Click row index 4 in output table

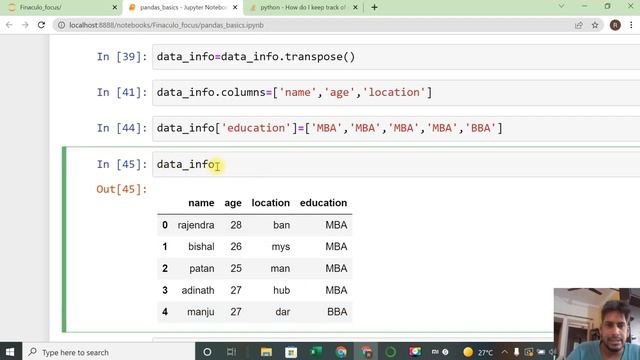coord(165,312)
